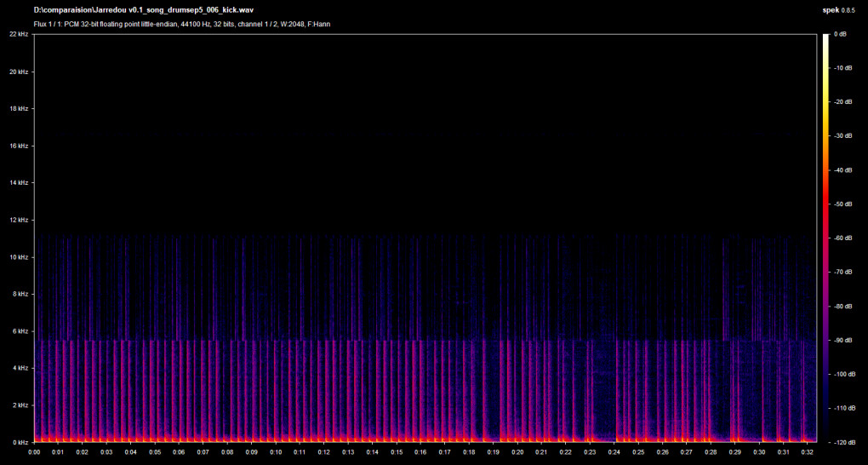The width and height of the screenshot is (868, 465).
Task: Click the 0:28 time axis label
Action: [711, 452]
